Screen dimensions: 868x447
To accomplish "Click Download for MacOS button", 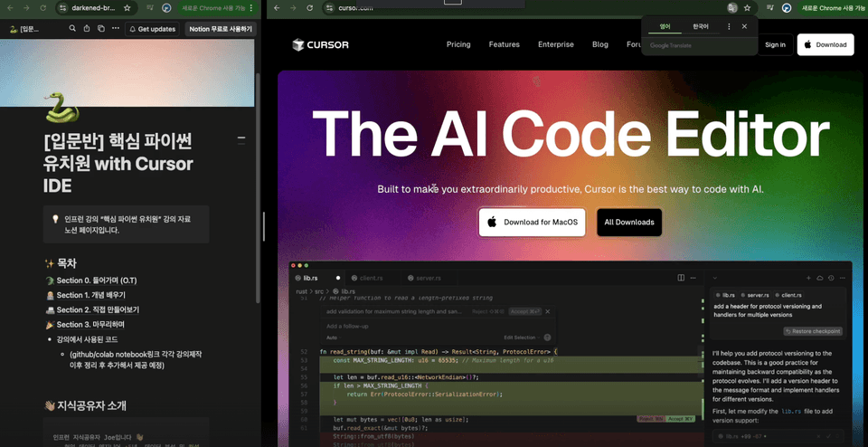I will click(x=532, y=222).
